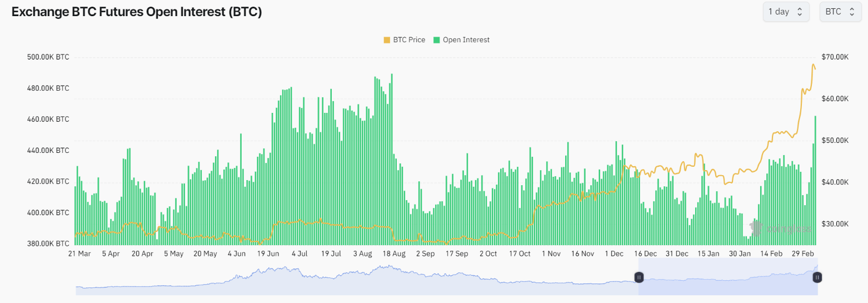This screenshot has height=303, width=868.
Task: Click the 31 Dec date label
Action: tap(677, 254)
